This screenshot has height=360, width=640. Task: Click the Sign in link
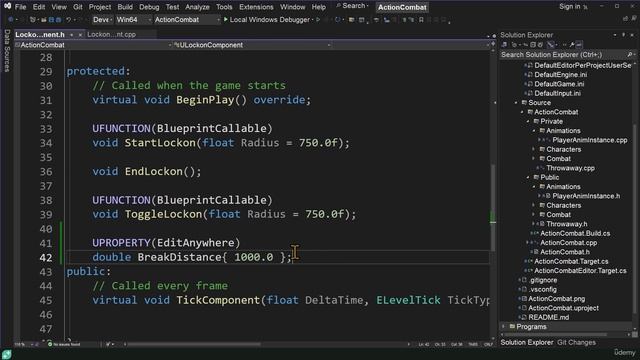569,7
